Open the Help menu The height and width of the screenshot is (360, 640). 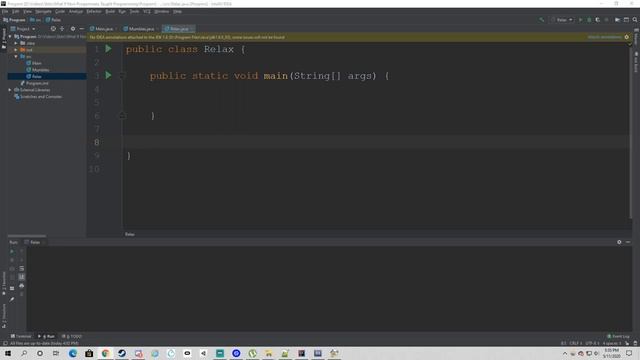[x=177, y=11]
